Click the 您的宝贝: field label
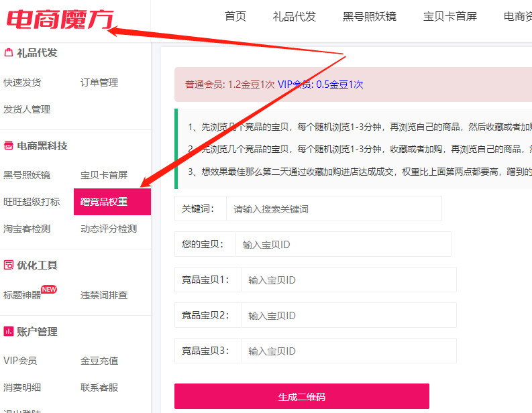The width and height of the screenshot is (532, 413). pos(203,244)
